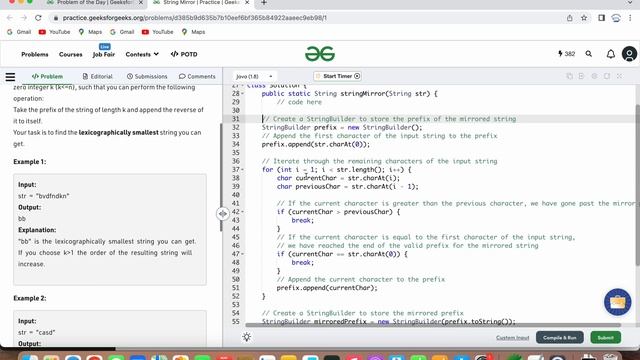This screenshot has height=360, width=640.
Task: Click the site lock icon in address bar
Action: click(x=56, y=18)
